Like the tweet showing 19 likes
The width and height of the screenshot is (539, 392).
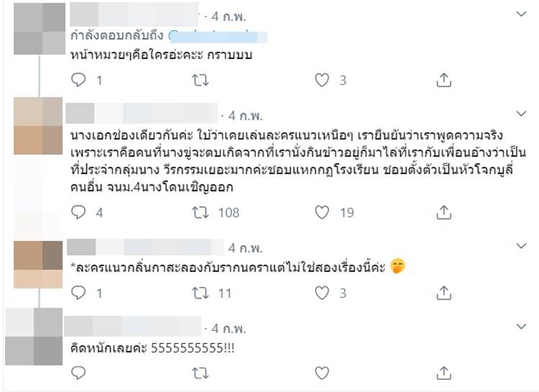(323, 213)
